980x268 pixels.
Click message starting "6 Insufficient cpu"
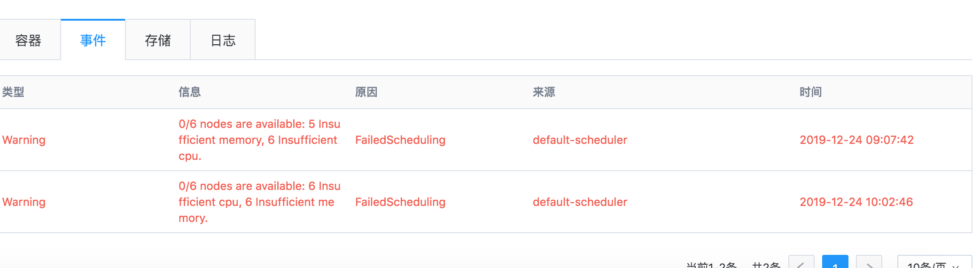click(x=259, y=202)
